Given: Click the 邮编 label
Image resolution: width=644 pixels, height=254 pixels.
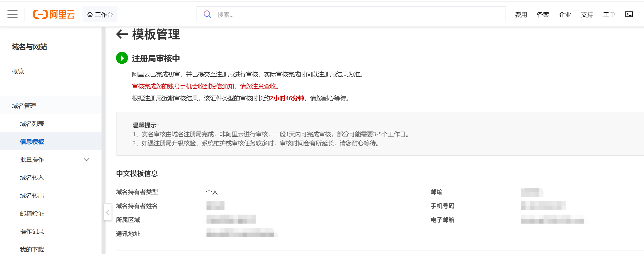Looking at the screenshot, I should click(436, 192).
